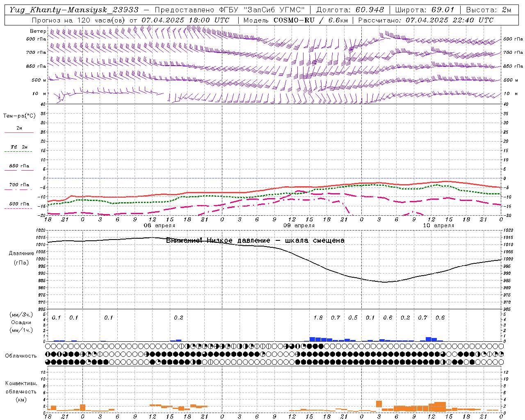The height and width of the screenshot is (420, 525).
Task: Click the Прогноз на 120 часа(ов) text
Action: coord(79,20)
